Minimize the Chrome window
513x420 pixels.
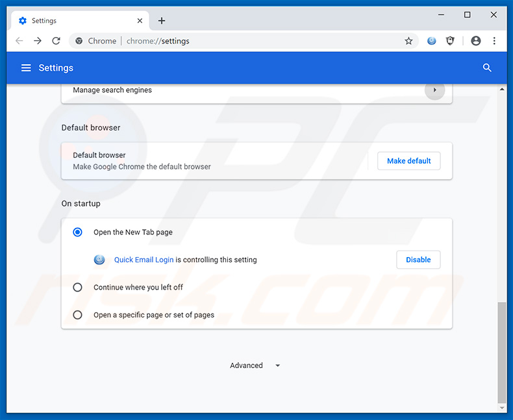[x=441, y=15]
